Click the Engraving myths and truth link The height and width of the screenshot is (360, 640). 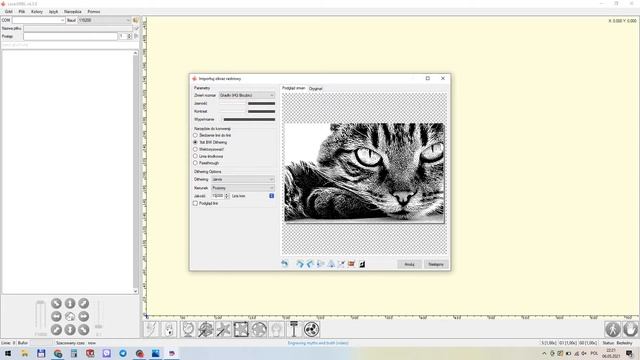coord(318,343)
